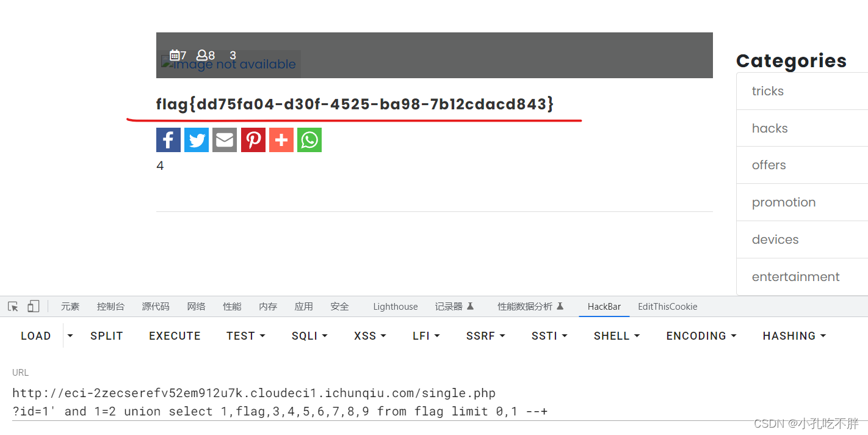The height and width of the screenshot is (435, 868).
Task: Open the Email share icon
Action: click(x=225, y=140)
